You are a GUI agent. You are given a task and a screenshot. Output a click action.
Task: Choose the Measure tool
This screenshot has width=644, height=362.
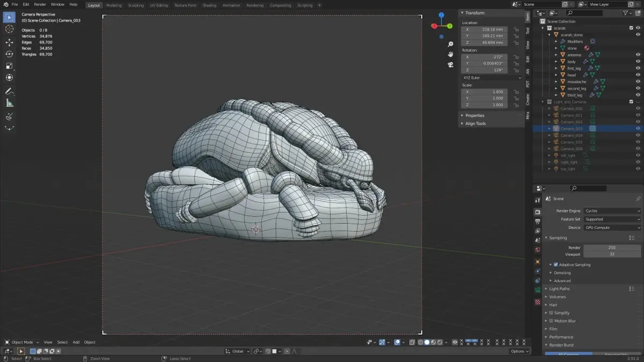pyautogui.click(x=9, y=103)
